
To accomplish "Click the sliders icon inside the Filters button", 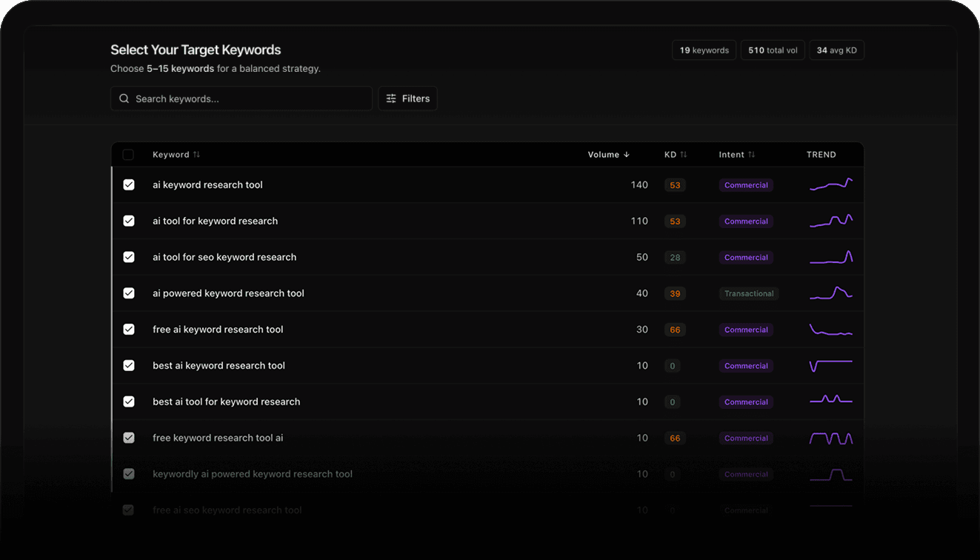I will pyautogui.click(x=391, y=98).
